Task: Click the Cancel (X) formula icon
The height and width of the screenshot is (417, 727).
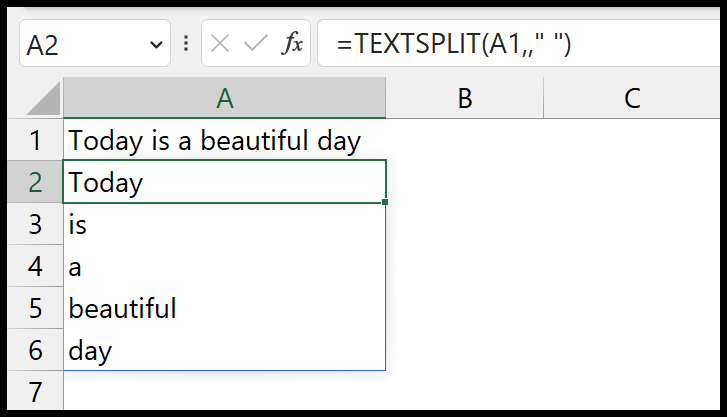Action: [220, 44]
